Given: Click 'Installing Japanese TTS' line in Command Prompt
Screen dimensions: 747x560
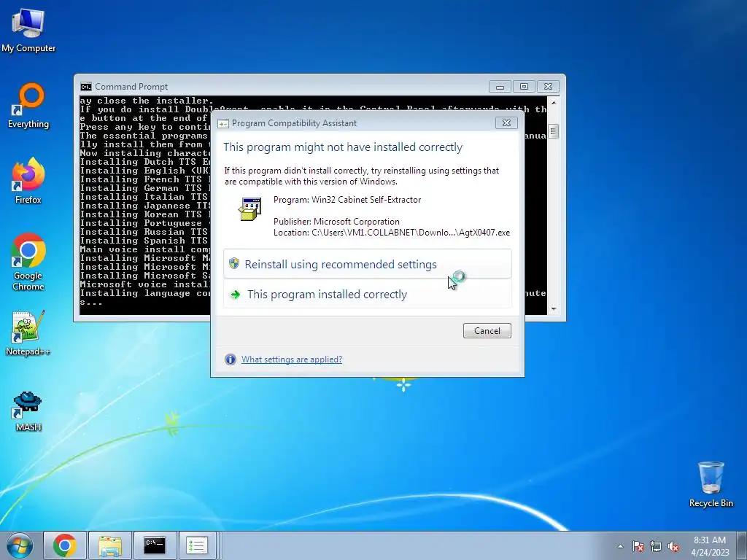Looking at the screenshot, I should [145, 206].
